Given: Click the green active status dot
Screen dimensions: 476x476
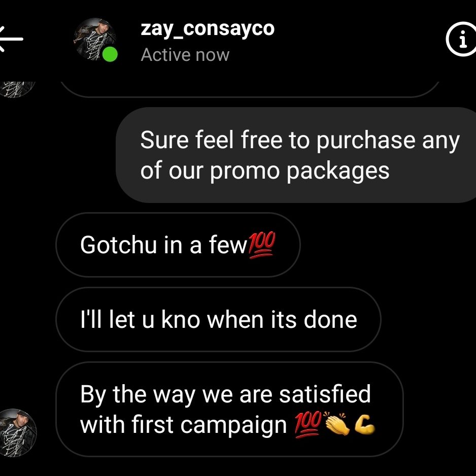Looking at the screenshot, I should [x=110, y=54].
